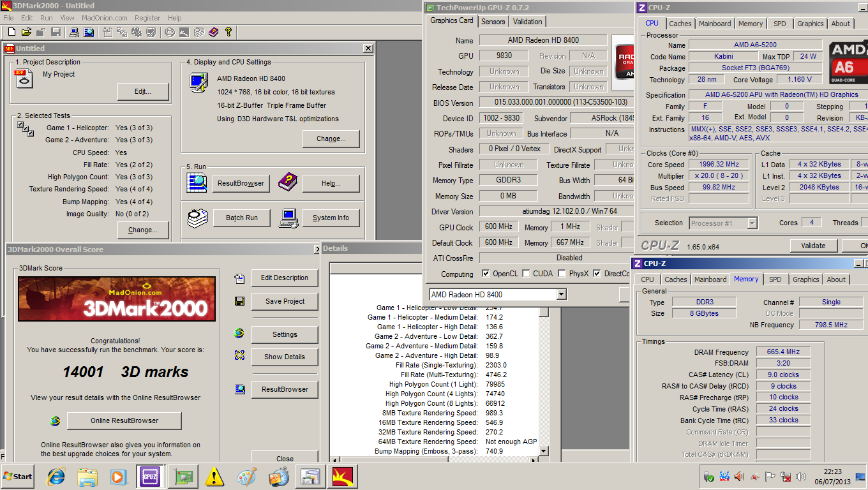This screenshot has width=868, height=490.
Task: Click 'Fill Rate (Multi-Texturing):' row in Details
Action: [x=439, y=375]
